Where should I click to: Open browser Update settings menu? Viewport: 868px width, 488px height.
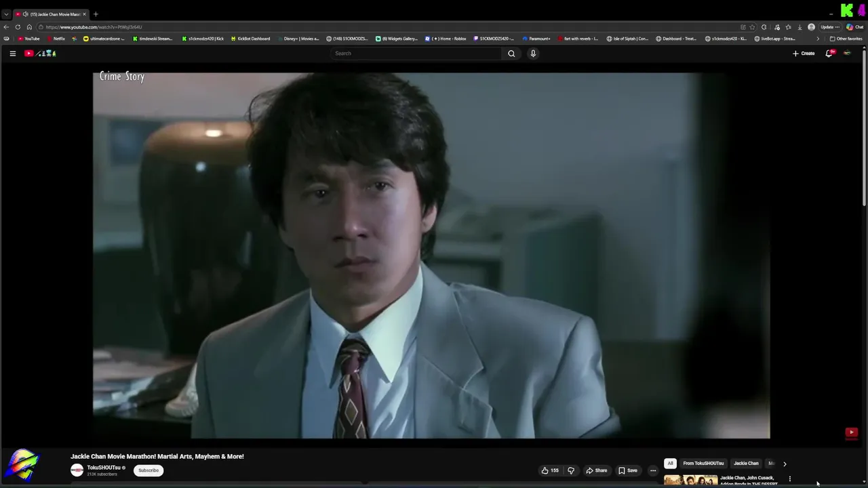(830, 27)
